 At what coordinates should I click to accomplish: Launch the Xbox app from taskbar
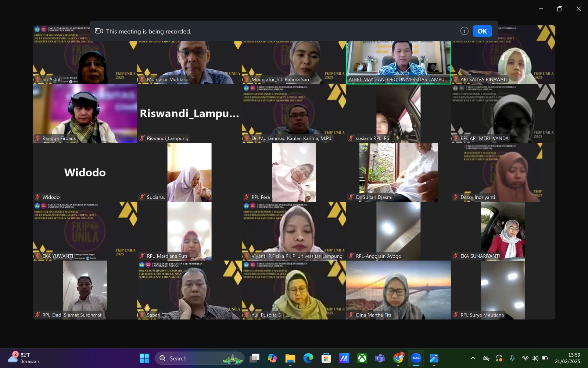[x=362, y=358]
